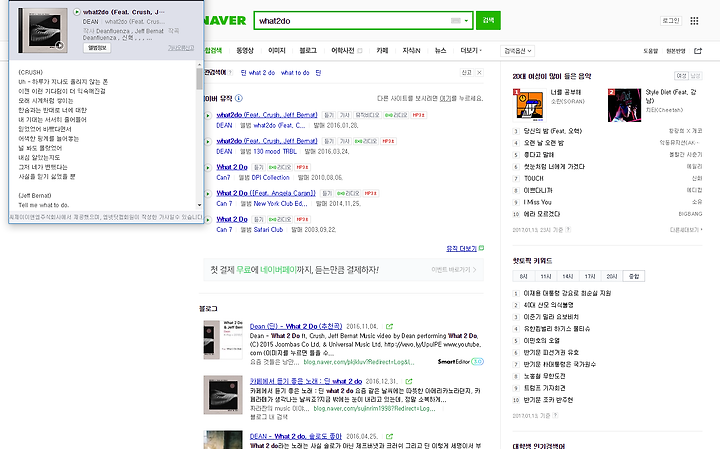Open the Naver music info icon
Screen dimensions: 720x449
pos(239,98)
